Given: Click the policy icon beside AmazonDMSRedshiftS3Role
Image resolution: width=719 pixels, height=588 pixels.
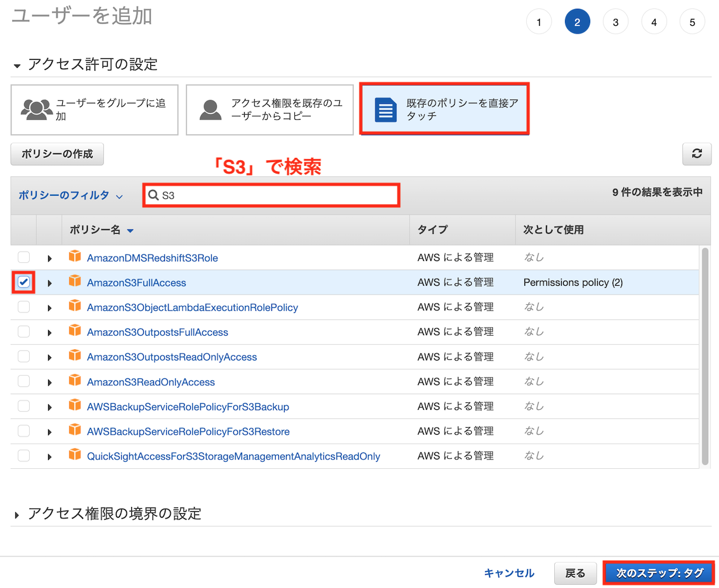Looking at the screenshot, I should point(75,257).
